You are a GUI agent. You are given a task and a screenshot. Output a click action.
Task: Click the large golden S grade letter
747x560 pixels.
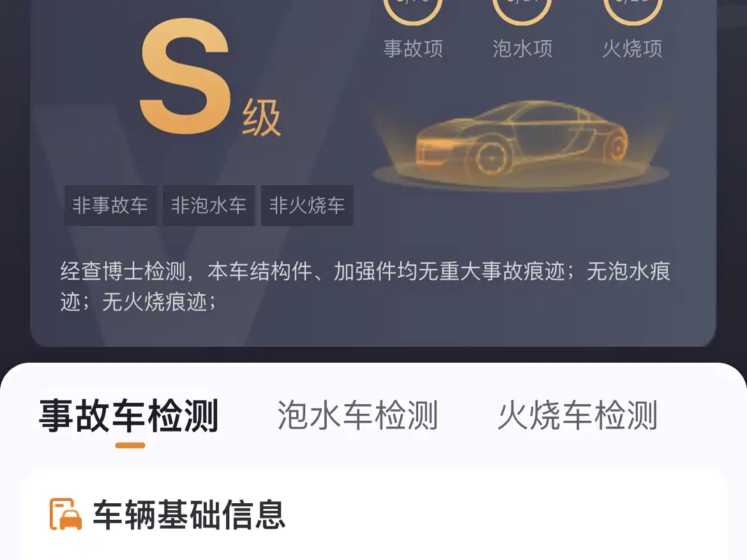point(186,76)
